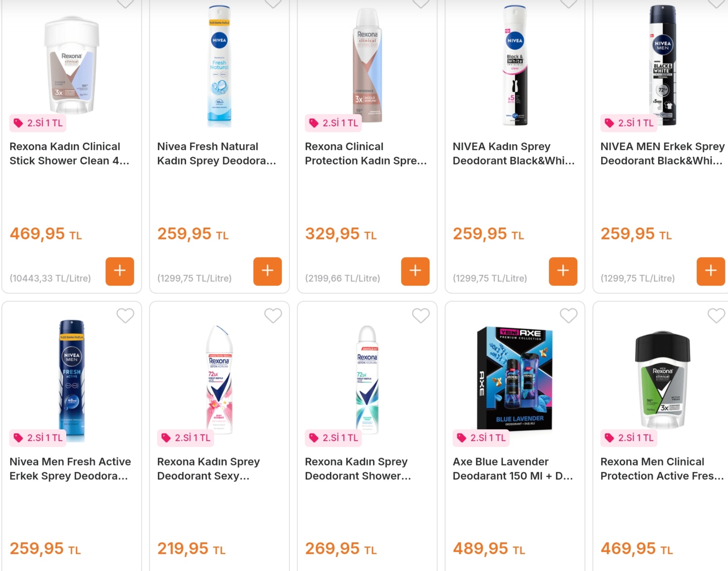
Task: Favorite the Rexona Sexy Bouquet deodorant
Action: point(273,316)
